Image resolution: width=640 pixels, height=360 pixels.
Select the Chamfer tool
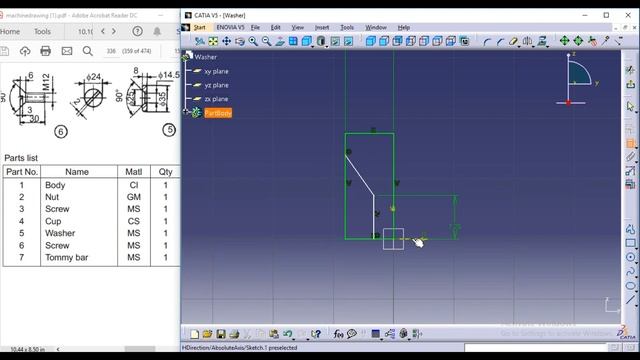(500, 41)
